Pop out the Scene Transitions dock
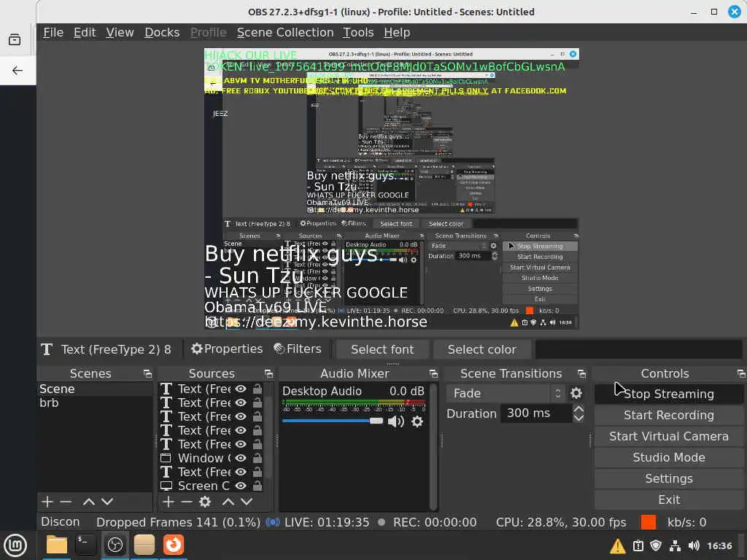This screenshot has height=560, width=747. pyautogui.click(x=581, y=374)
